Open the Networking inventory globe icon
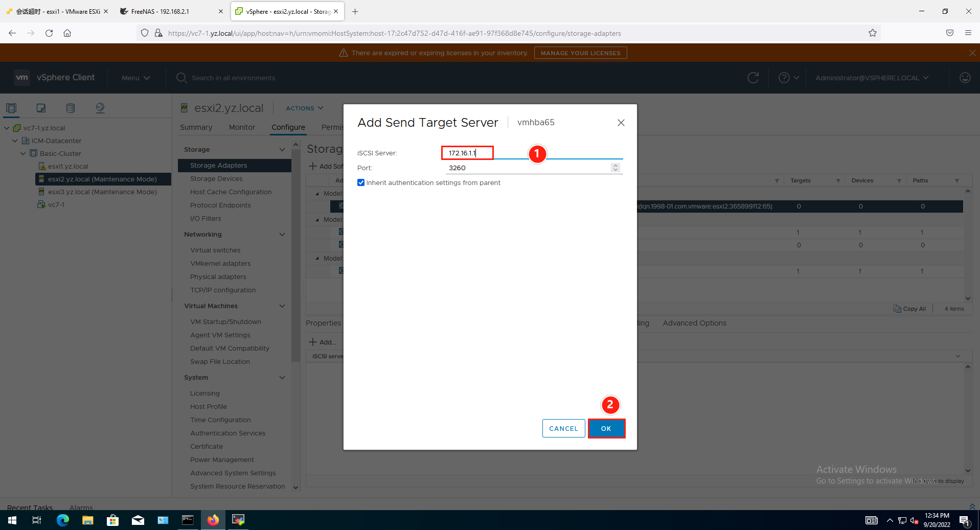The image size is (980, 530). pyautogui.click(x=100, y=108)
